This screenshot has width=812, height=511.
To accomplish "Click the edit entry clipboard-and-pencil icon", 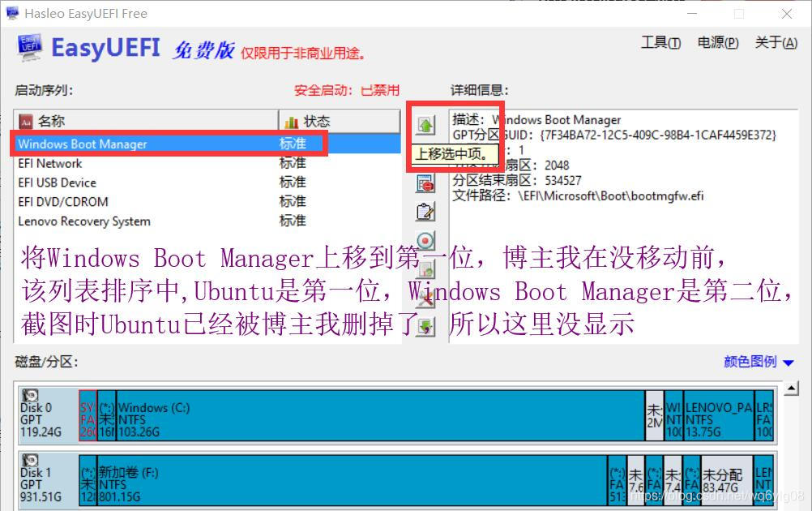I will (x=425, y=212).
